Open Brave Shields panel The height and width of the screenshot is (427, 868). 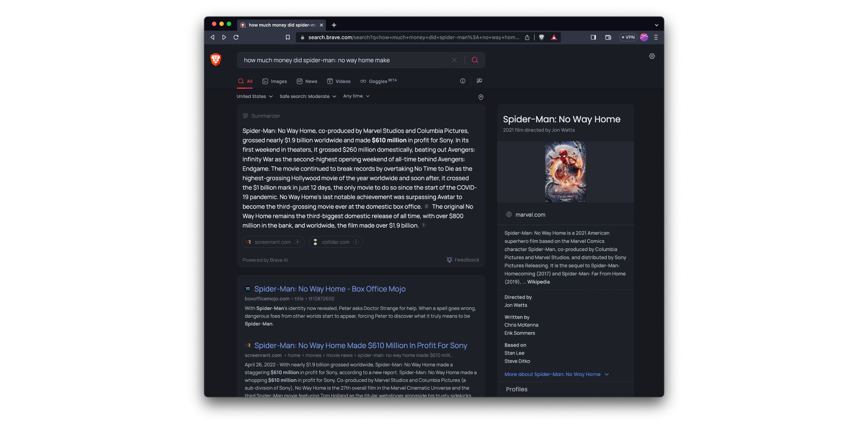click(x=541, y=37)
